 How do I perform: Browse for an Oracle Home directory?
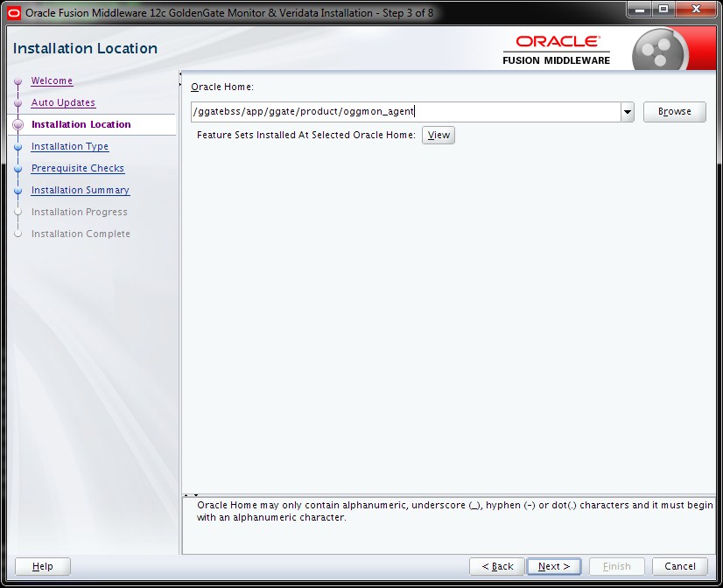(674, 112)
